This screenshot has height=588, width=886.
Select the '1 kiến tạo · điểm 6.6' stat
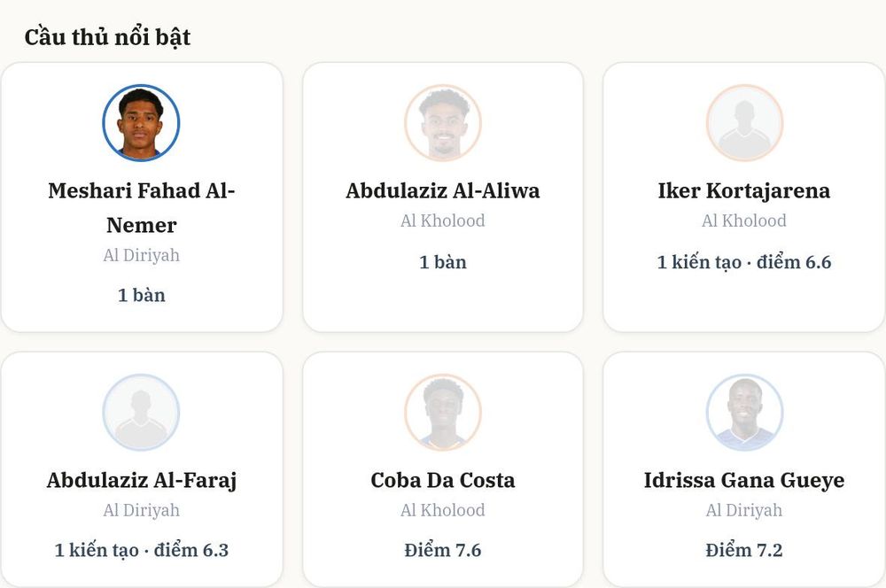(744, 262)
